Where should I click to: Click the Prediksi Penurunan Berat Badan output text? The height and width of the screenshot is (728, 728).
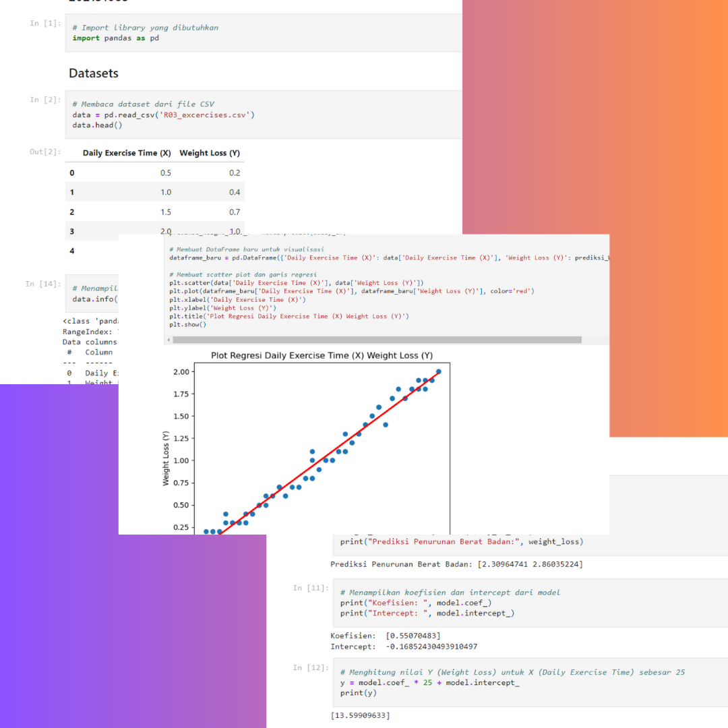(x=456, y=564)
